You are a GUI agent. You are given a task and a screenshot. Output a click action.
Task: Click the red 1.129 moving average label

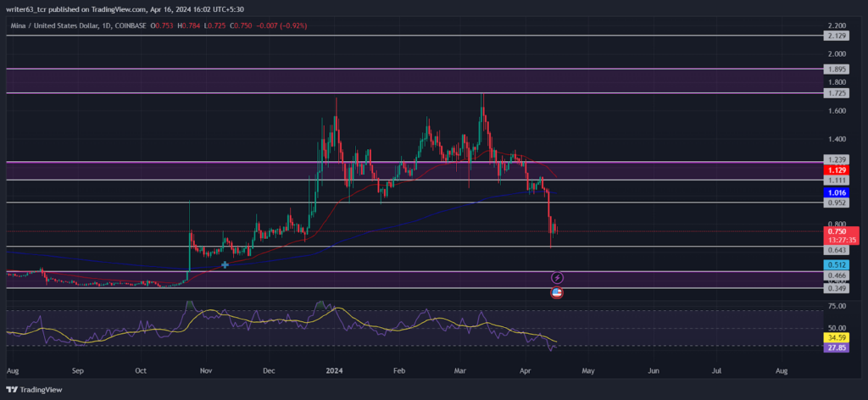pos(835,171)
